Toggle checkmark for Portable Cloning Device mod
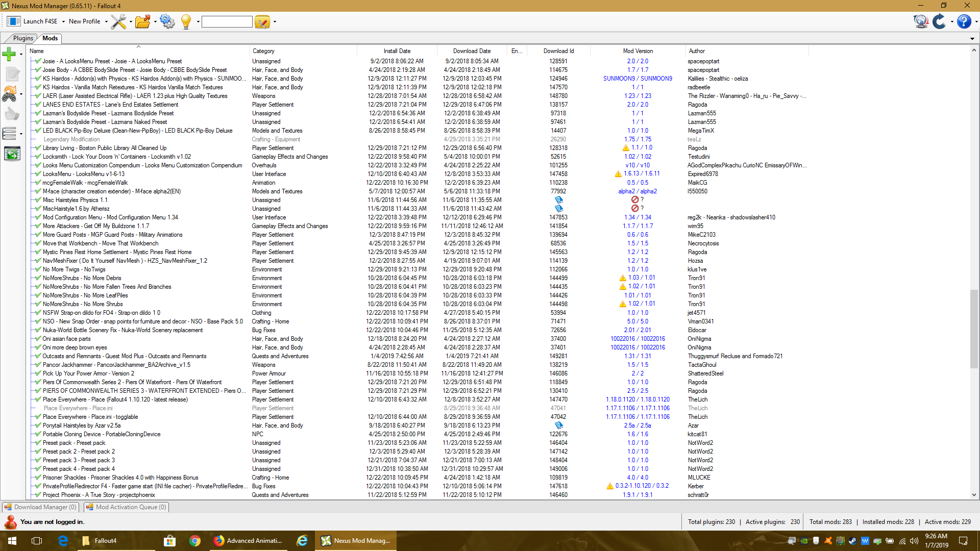Screen dimensions: 980x551 [x=38, y=434]
